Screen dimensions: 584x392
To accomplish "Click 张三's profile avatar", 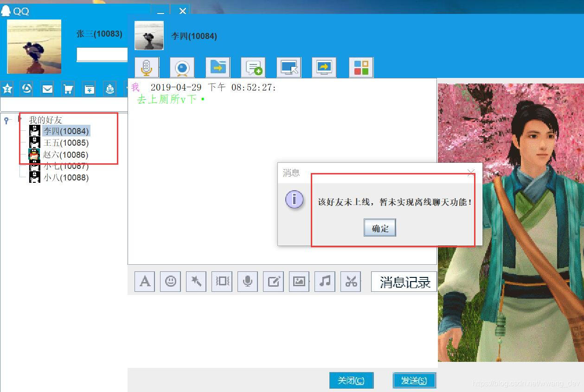I will (34, 46).
